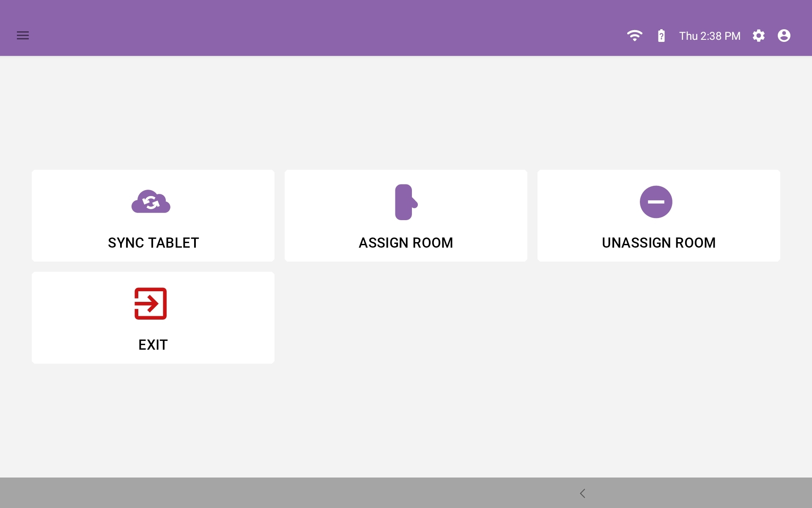Click the ASSIGN ROOM label text
This screenshot has height=508, width=812.
(406, 243)
